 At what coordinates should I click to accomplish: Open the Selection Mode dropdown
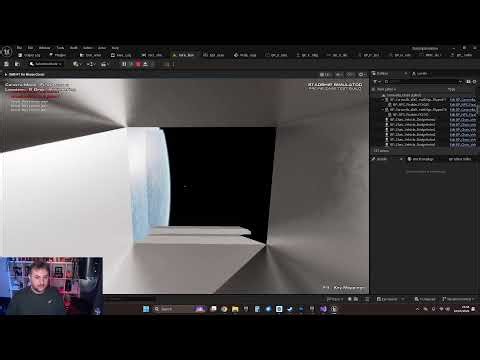pos(46,64)
